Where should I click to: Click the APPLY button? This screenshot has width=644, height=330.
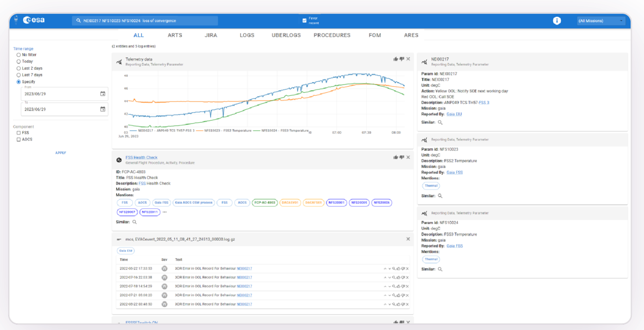(x=60, y=153)
